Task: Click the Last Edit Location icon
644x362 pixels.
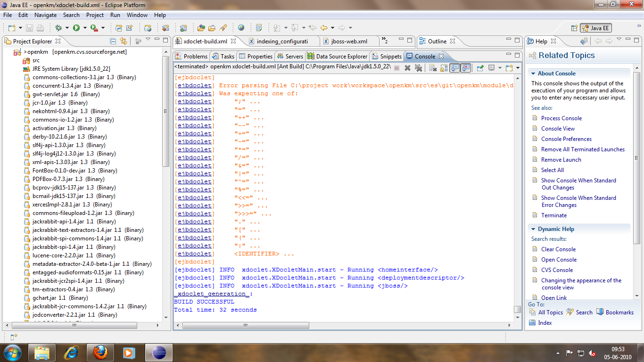Action: [x=313, y=28]
